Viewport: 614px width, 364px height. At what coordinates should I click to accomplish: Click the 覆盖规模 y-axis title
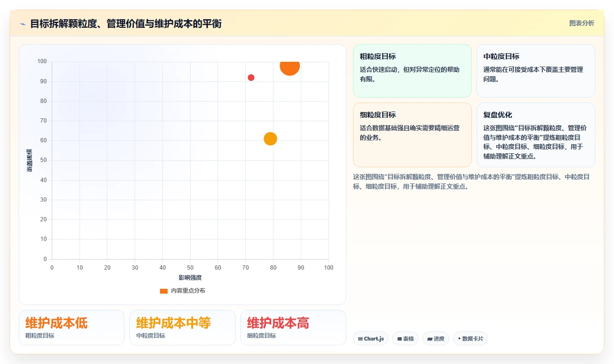[x=30, y=160]
